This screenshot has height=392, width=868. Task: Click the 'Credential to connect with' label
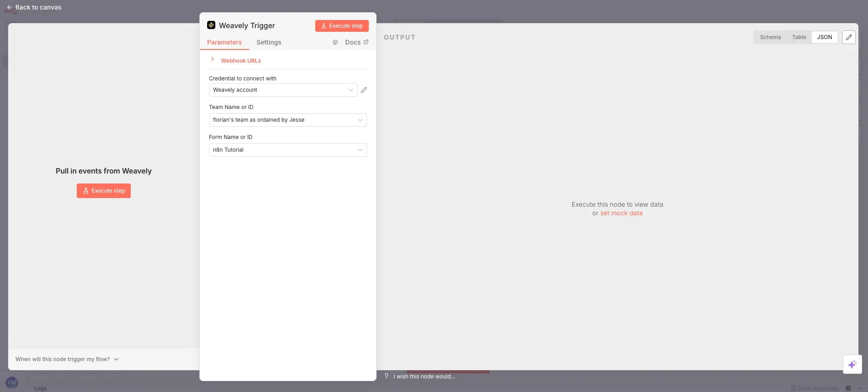click(x=243, y=79)
